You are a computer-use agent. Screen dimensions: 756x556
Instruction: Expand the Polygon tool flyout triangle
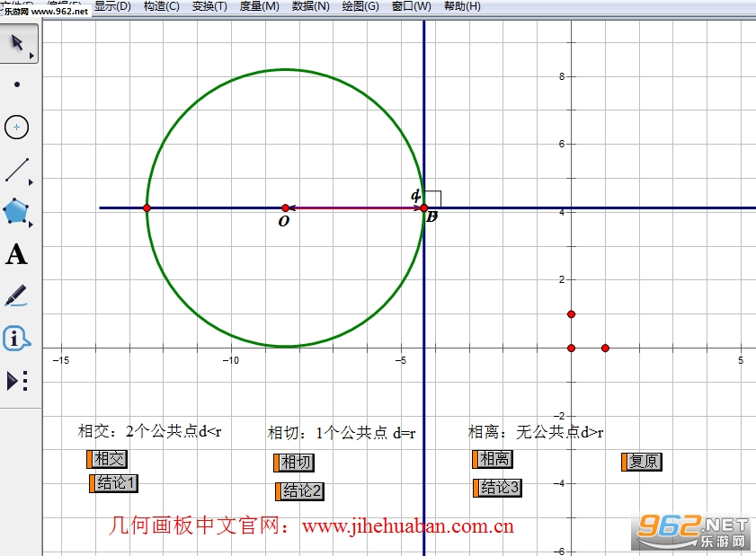click(31, 225)
